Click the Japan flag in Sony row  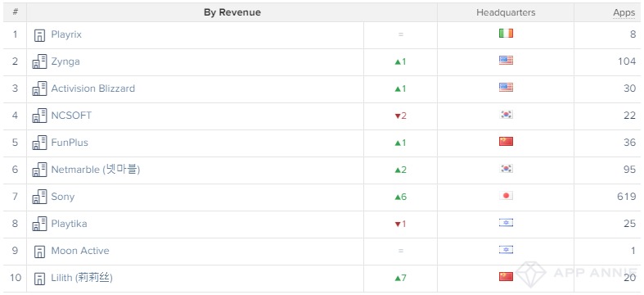pos(506,195)
